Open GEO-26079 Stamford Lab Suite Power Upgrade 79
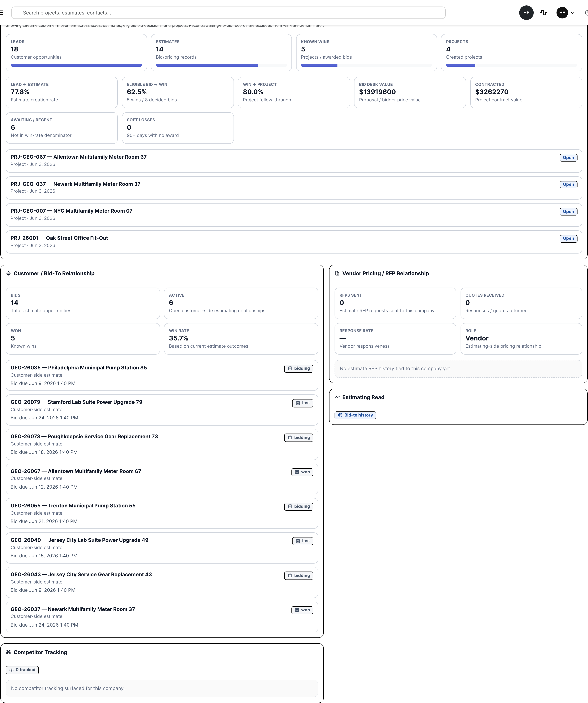The width and height of the screenshot is (588, 703). point(162,410)
